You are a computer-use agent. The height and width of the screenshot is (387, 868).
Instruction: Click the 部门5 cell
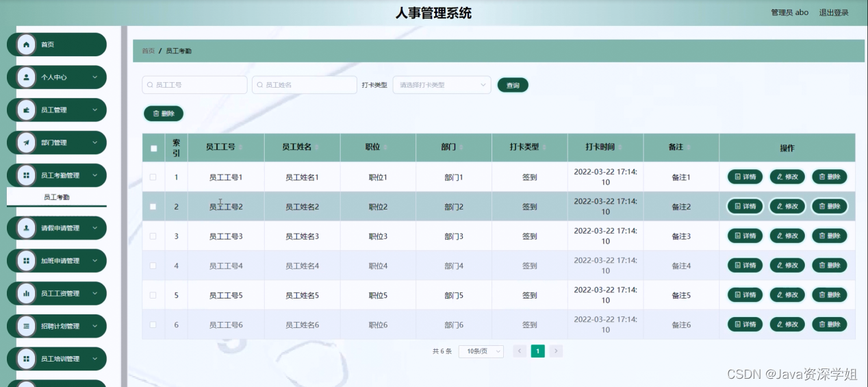[x=454, y=295]
